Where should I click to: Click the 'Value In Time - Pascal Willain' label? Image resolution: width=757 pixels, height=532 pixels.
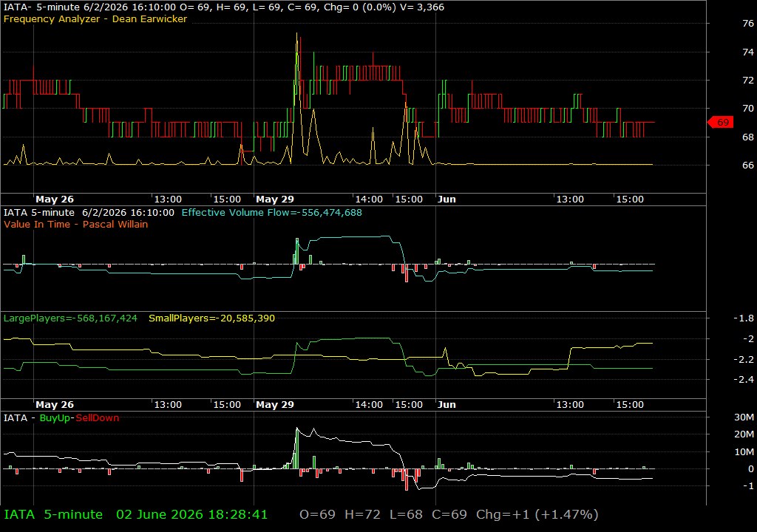76,224
